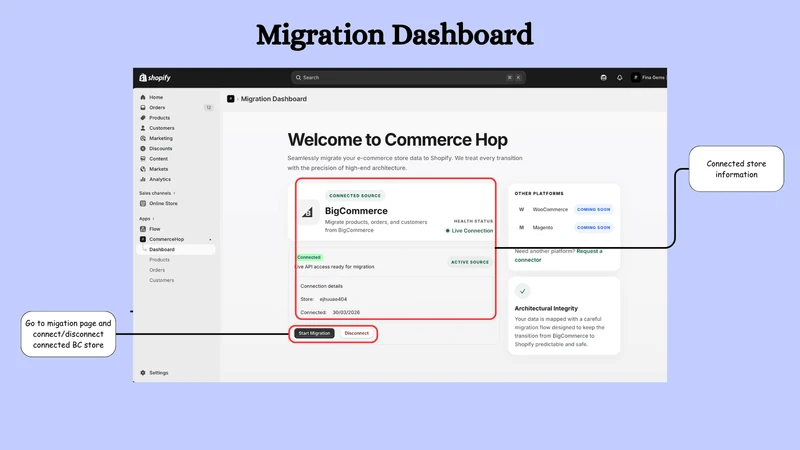Click the Live Connection status
Viewport: 800px width, 450px height.
pyautogui.click(x=469, y=231)
